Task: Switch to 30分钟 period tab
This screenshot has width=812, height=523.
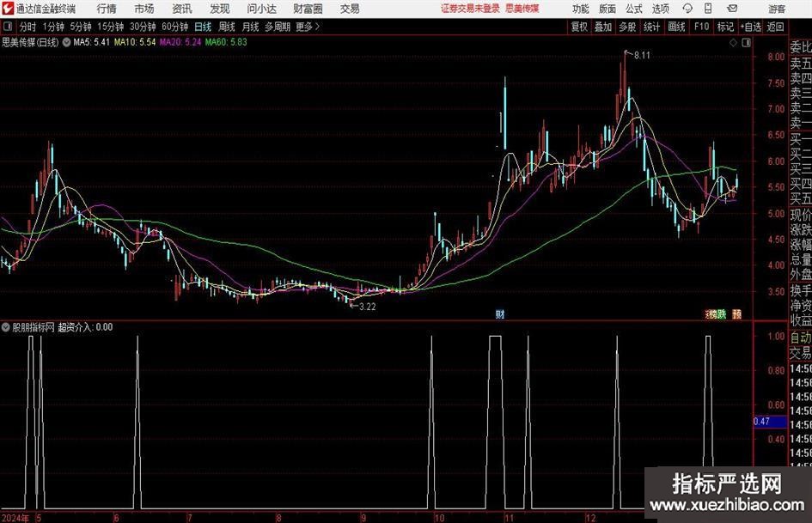Action: pos(143,27)
